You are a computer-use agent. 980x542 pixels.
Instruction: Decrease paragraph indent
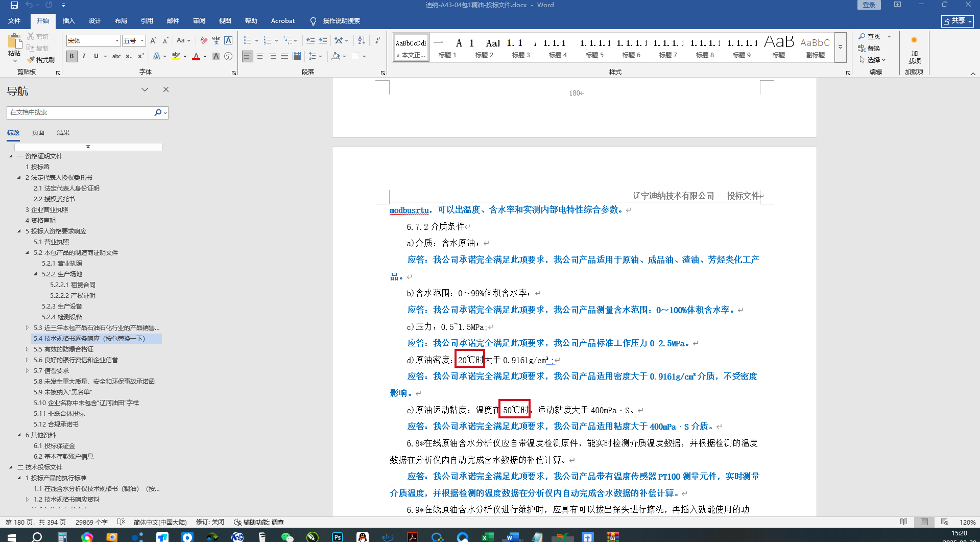tap(310, 40)
